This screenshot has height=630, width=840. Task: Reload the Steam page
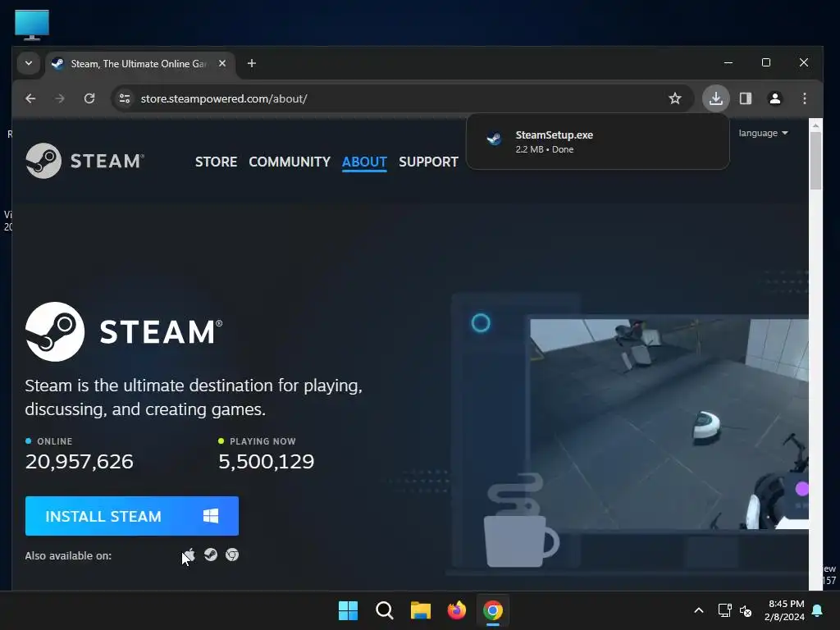tap(89, 98)
